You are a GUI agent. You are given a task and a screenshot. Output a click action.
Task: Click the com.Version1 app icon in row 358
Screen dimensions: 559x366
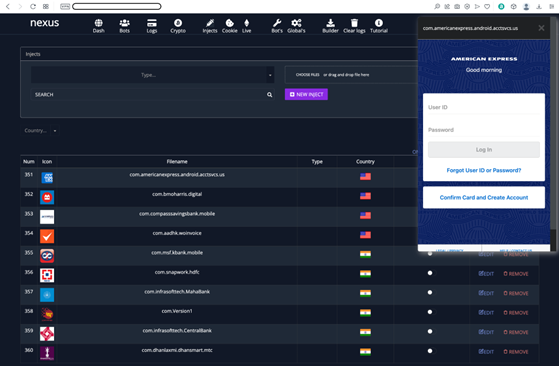coord(47,314)
